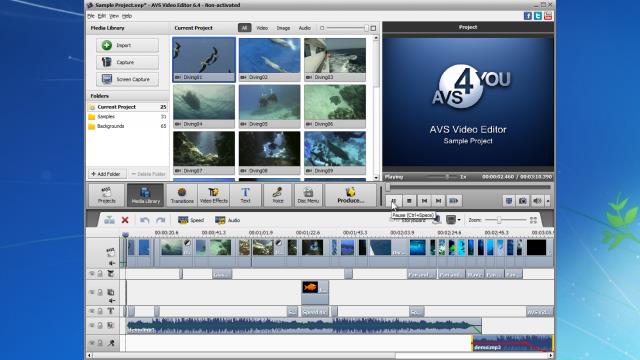Go to the previous frame
640x360 pixels.
(x=424, y=201)
